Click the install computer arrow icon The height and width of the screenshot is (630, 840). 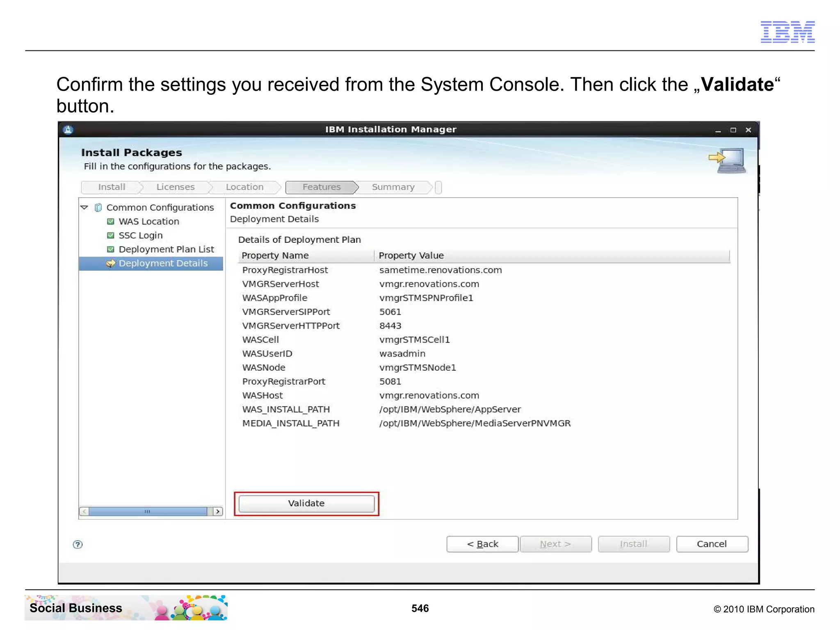click(x=727, y=161)
